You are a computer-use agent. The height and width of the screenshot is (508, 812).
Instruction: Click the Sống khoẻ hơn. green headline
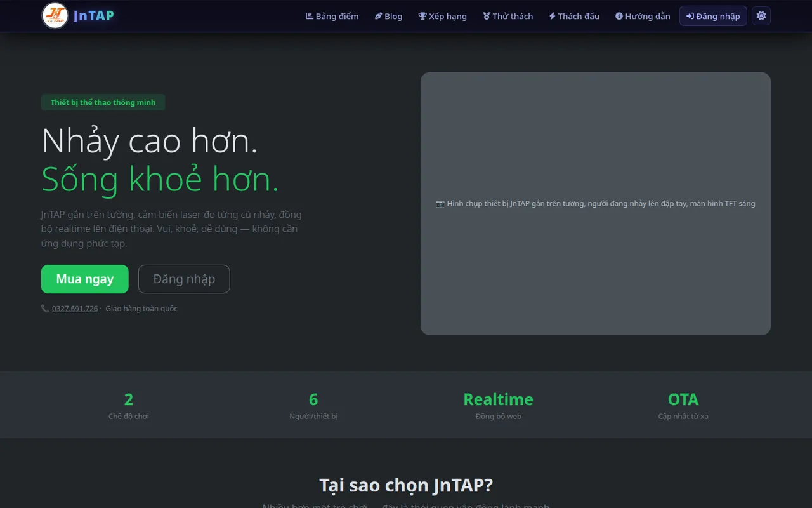tap(160, 180)
